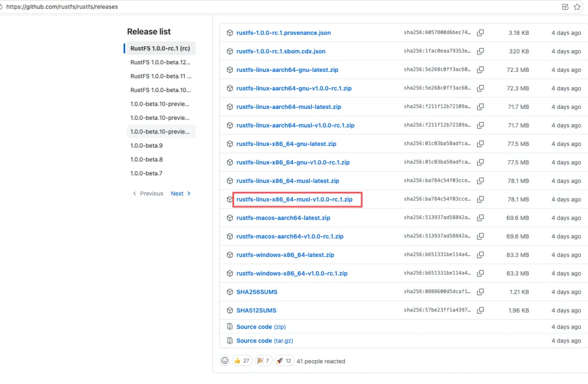Download rustfs-linux-x86_64-gnu-v1.0.0-rc.1.zip
This screenshot has height=384, width=588.
(293, 162)
